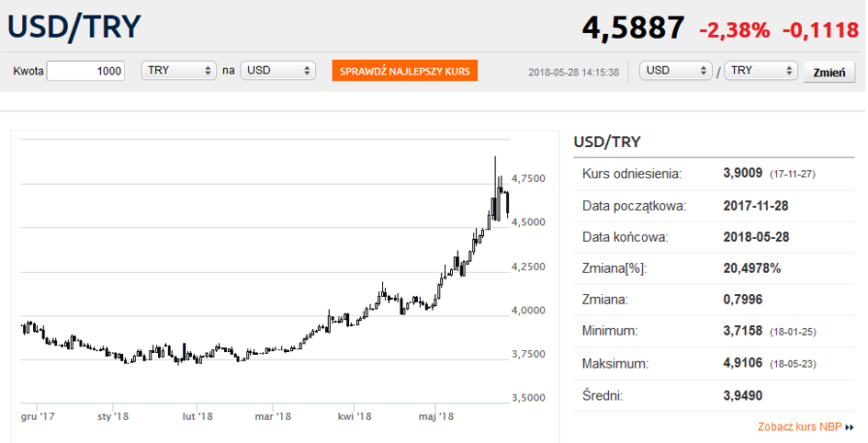Expand the USD dropdown after the word 'na'

pyautogui.click(x=277, y=71)
